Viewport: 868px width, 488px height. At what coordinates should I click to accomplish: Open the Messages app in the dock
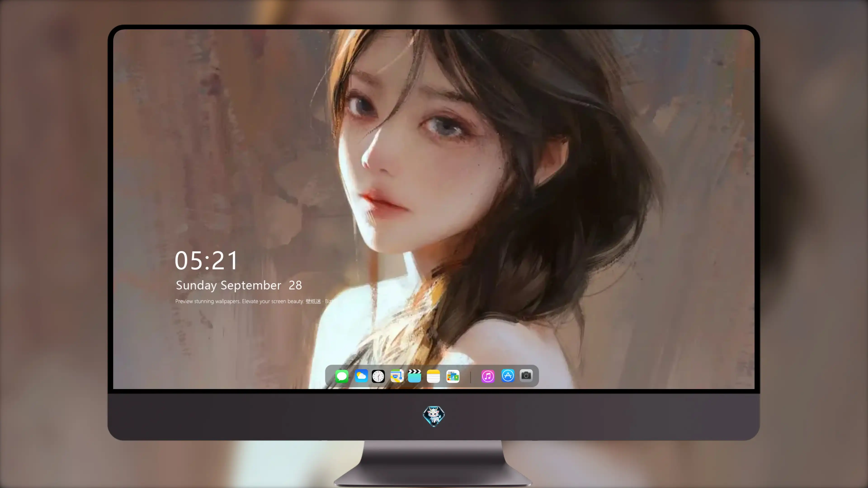tap(342, 376)
